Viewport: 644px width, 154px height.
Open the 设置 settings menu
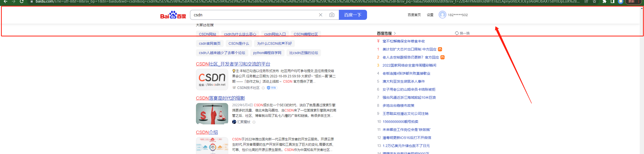coord(430,15)
